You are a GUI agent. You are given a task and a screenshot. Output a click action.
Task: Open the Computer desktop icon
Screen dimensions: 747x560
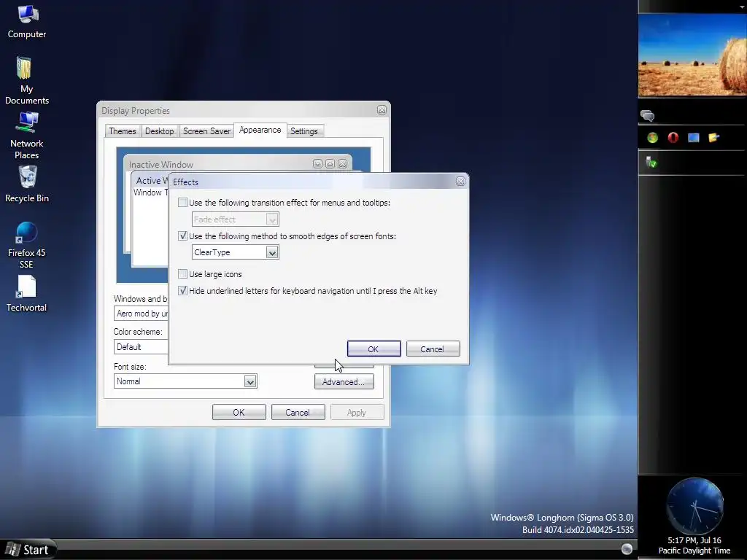27,21
